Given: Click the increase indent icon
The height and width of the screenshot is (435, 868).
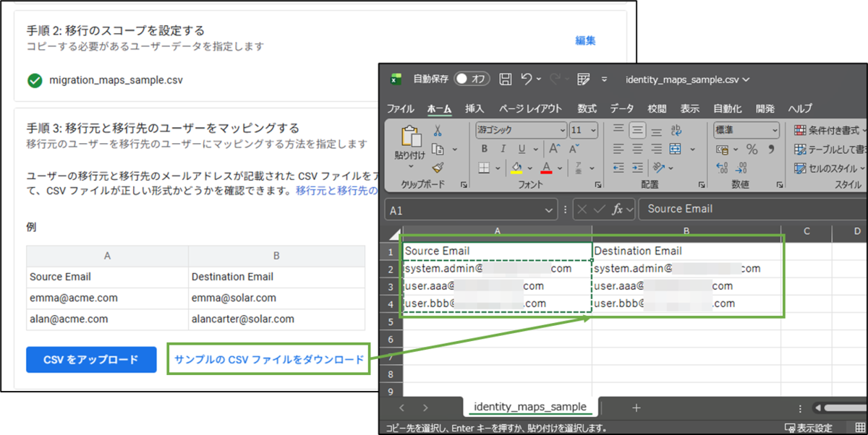Looking at the screenshot, I should tap(637, 168).
